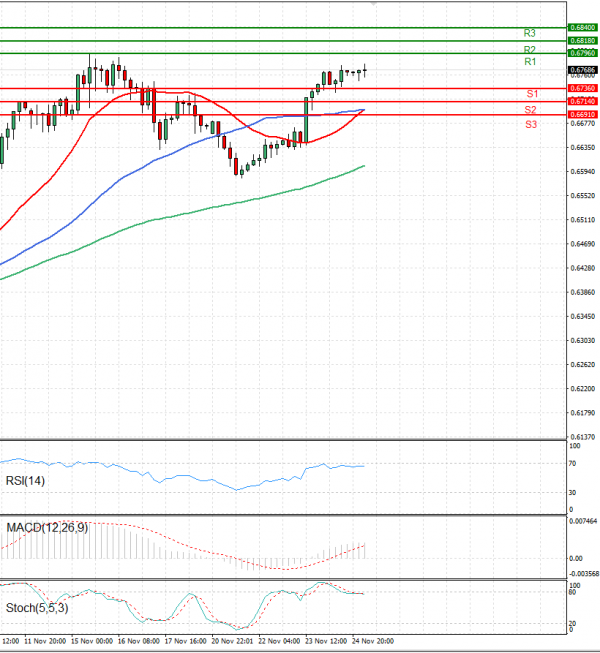Image resolution: width=600 pixels, height=653 pixels.
Task: Click the current price label 0.67686
Action: click(x=583, y=70)
